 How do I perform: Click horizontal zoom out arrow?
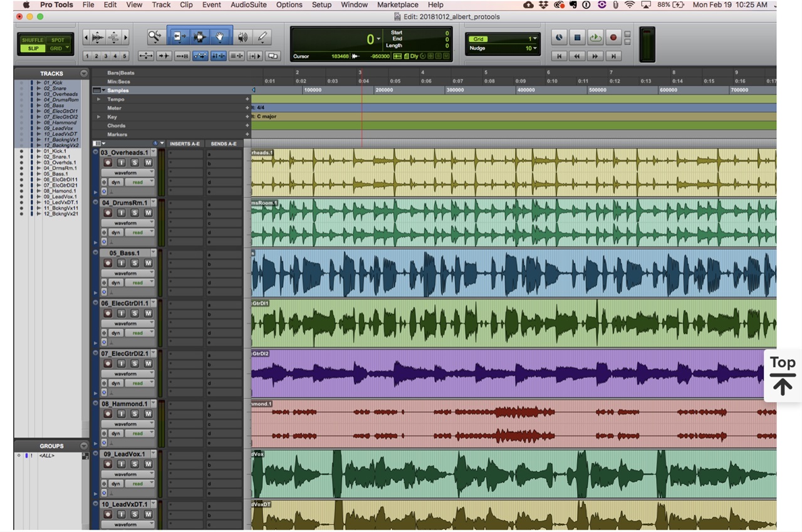86,38
